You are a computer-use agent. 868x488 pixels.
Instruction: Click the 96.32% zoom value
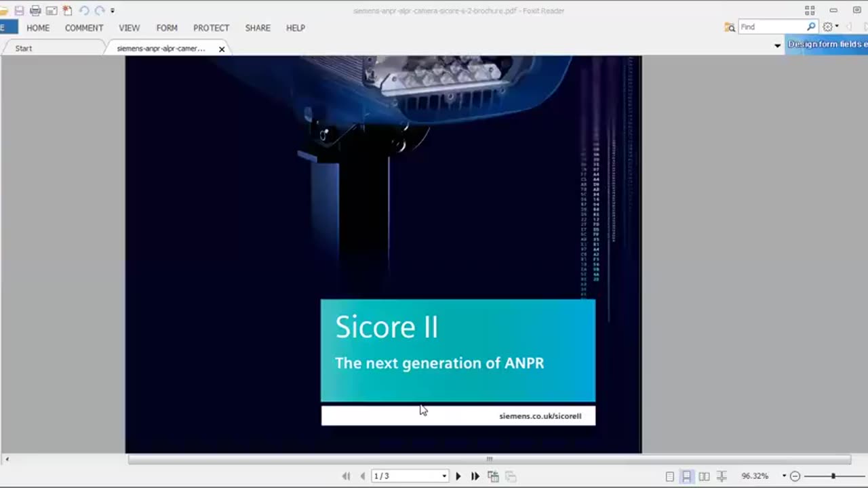click(755, 476)
